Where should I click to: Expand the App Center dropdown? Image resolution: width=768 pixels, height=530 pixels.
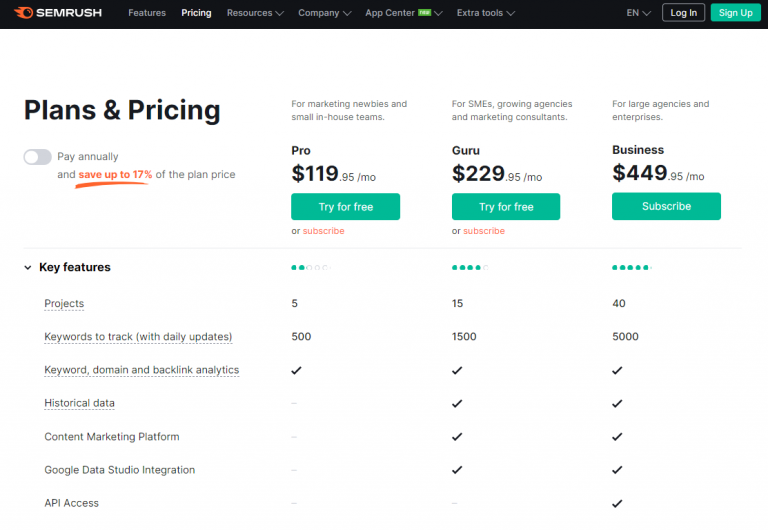click(x=404, y=13)
